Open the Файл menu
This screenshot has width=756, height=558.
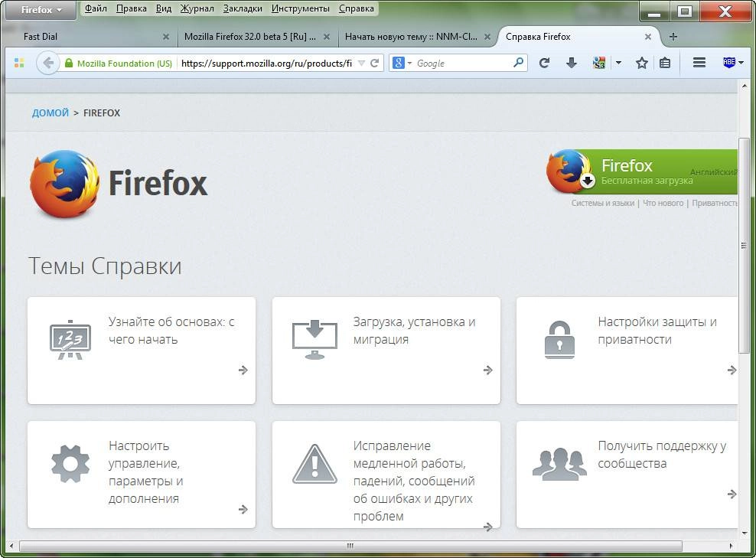click(x=96, y=8)
